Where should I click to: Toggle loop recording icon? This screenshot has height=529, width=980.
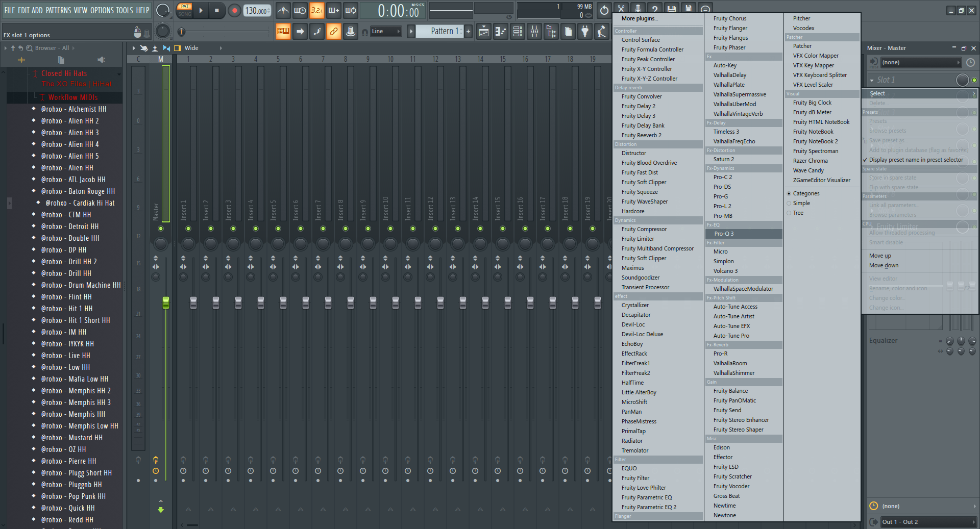[x=351, y=10]
